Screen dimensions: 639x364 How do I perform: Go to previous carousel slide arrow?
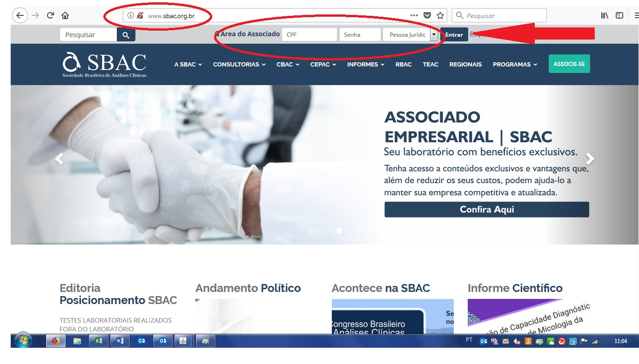(59, 159)
